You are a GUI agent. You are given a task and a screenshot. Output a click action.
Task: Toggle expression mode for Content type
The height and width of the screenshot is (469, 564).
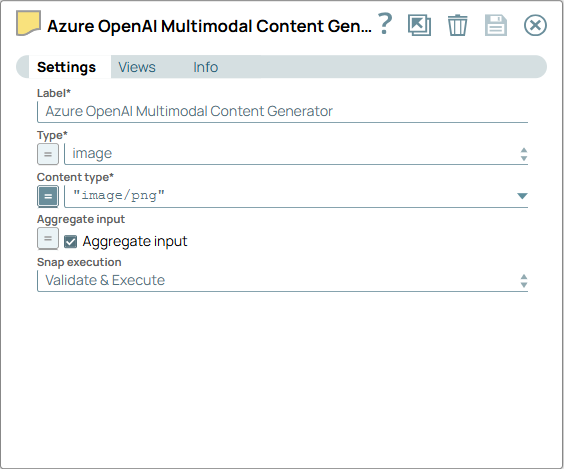coord(48,196)
